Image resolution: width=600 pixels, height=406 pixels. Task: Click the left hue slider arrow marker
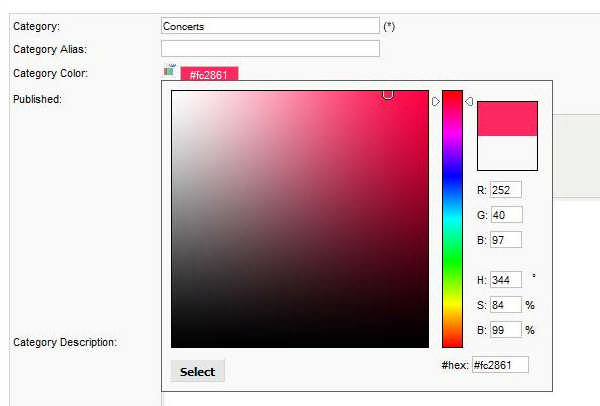click(x=436, y=101)
